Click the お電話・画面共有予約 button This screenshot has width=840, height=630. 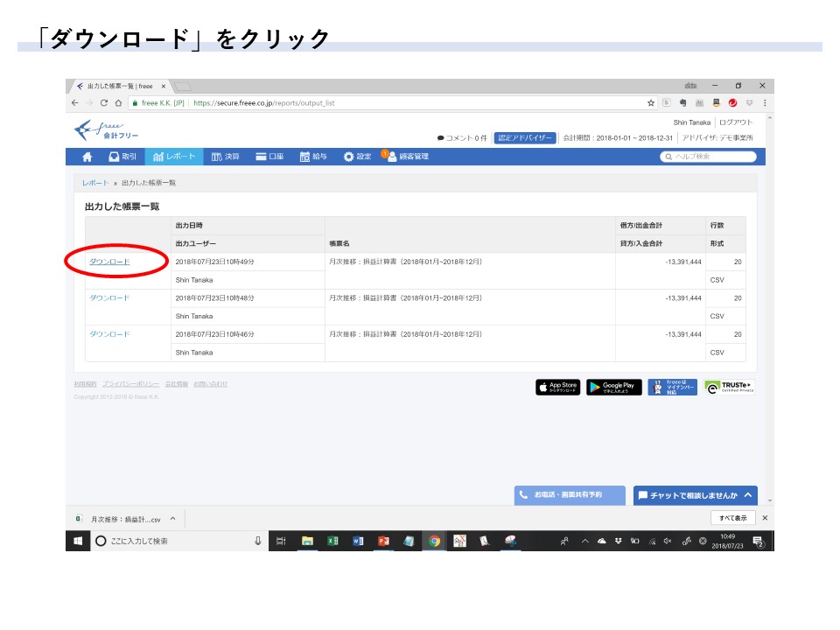[570, 495]
